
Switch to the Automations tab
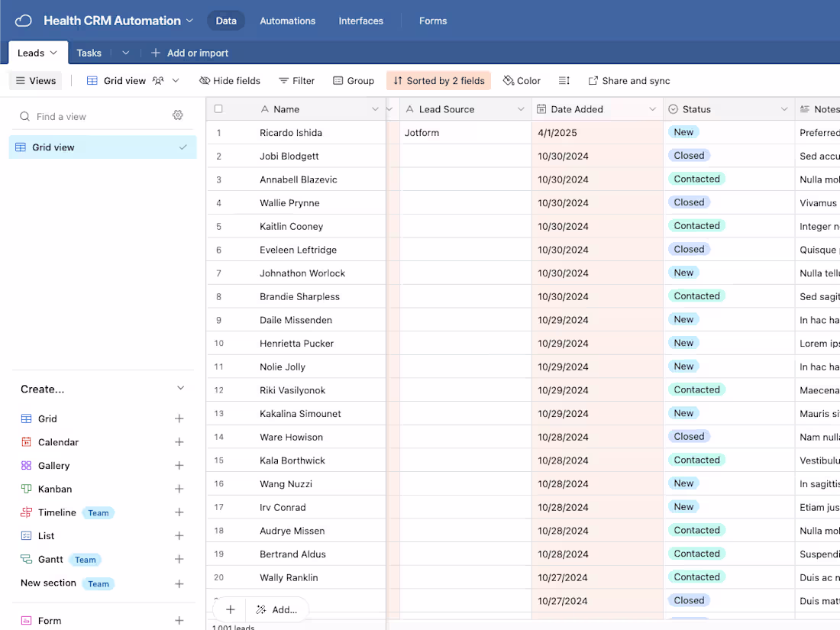tap(287, 21)
